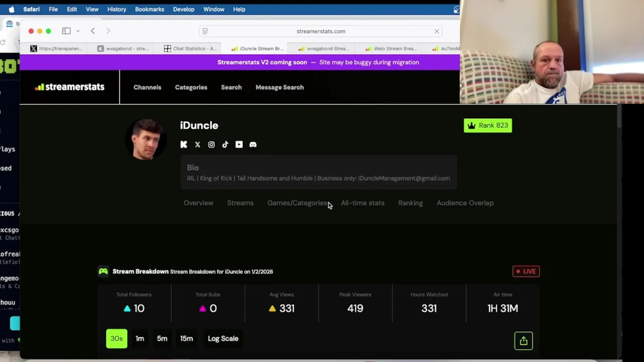Select the 1m interval
The height and width of the screenshot is (362, 644).
pos(140,338)
